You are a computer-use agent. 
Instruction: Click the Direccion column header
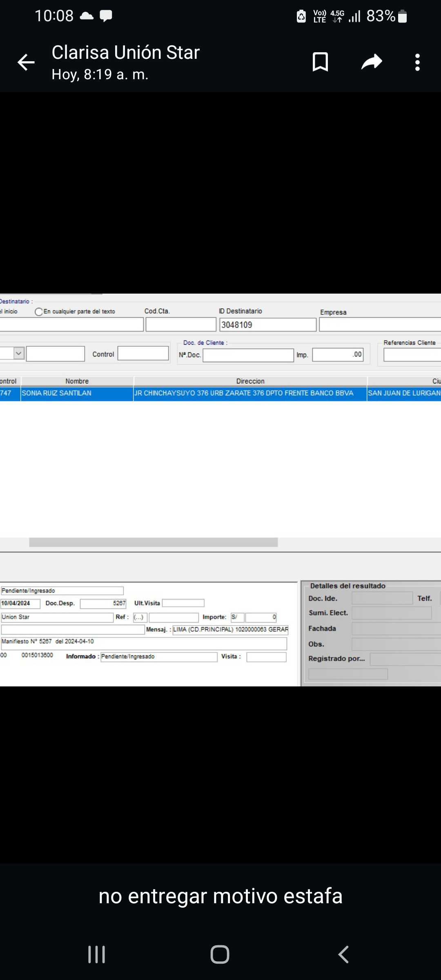click(x=250, y=381)
